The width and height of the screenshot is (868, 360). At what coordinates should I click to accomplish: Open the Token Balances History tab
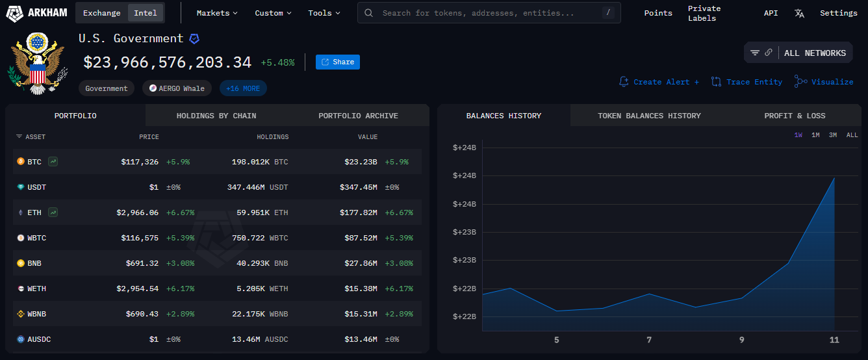(649, 116)
